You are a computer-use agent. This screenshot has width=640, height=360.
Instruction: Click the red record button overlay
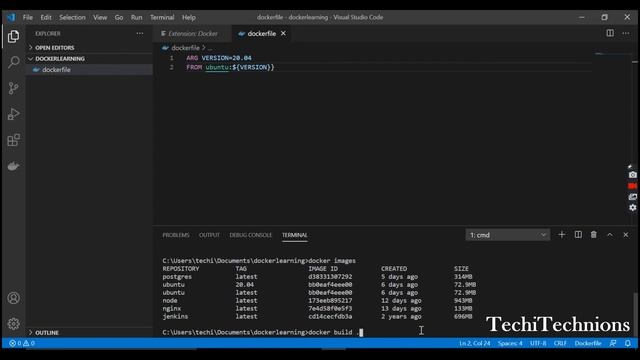[x=633, y=186]
